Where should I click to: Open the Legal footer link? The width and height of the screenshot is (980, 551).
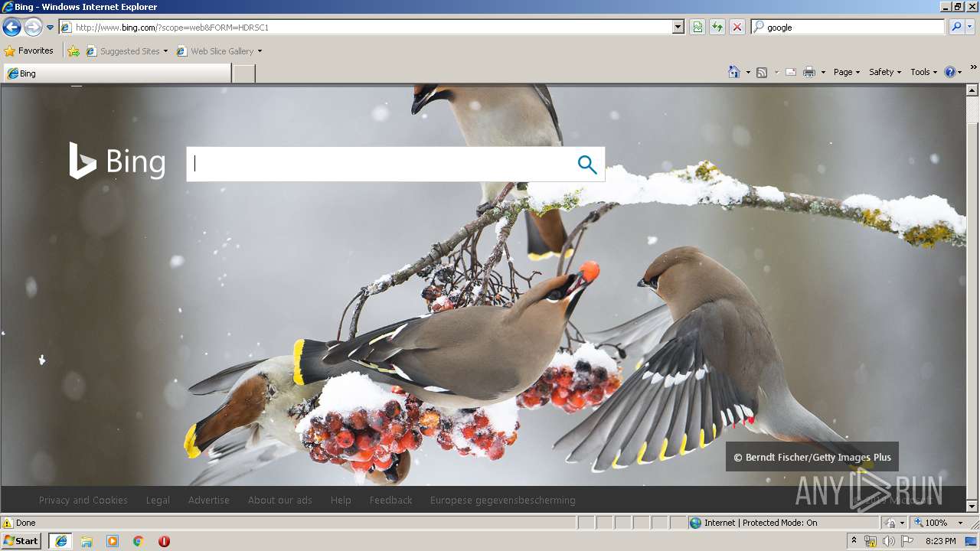tap(158, 500)
